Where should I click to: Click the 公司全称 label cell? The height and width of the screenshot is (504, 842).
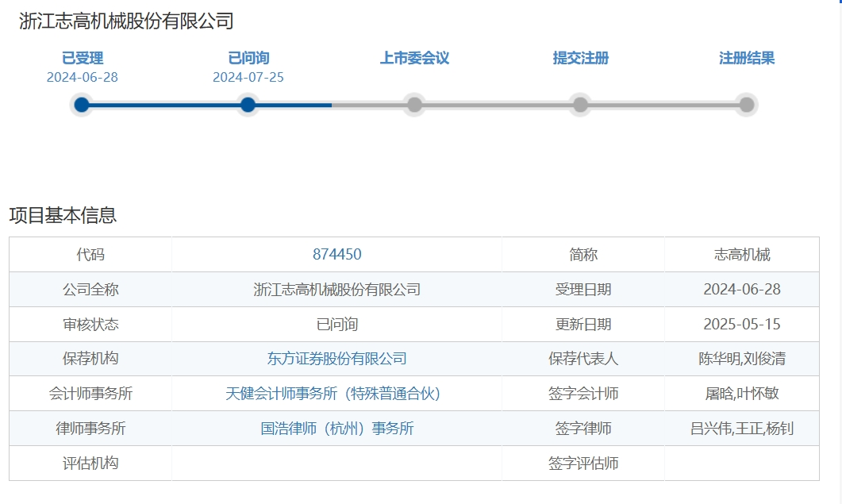click(90, 289)
